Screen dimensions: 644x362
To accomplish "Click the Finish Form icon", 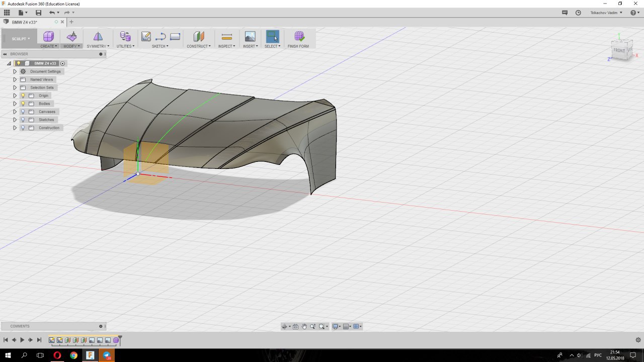I will [x=299, y=36].
